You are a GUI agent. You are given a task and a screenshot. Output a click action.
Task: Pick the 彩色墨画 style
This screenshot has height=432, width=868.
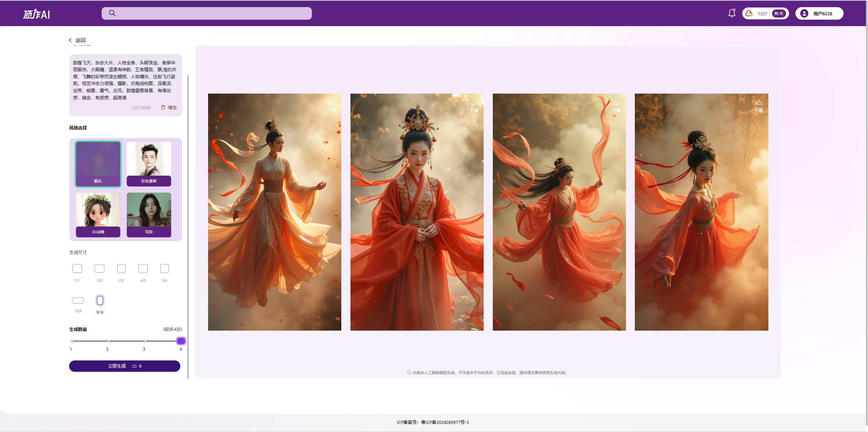coord(149,164)
